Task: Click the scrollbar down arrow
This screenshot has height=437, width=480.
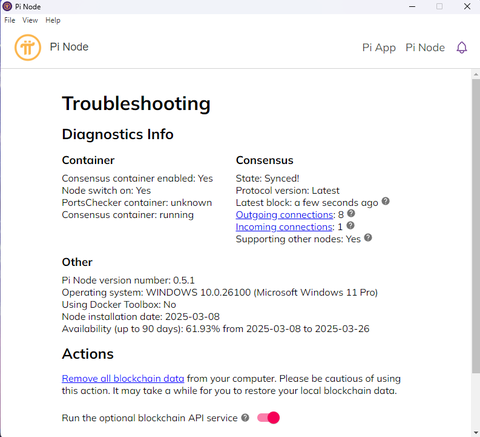Action: [476, 433]
